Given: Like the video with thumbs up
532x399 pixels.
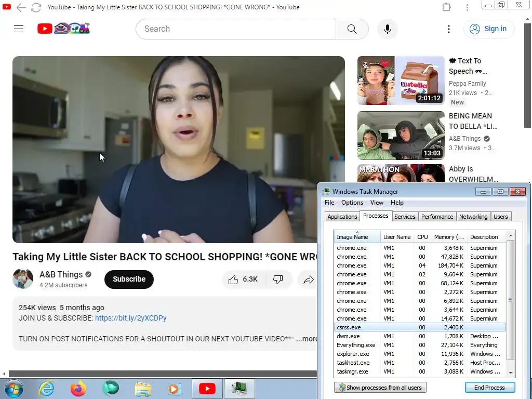Looking at the screenshot, I should (x=243, y=279).
